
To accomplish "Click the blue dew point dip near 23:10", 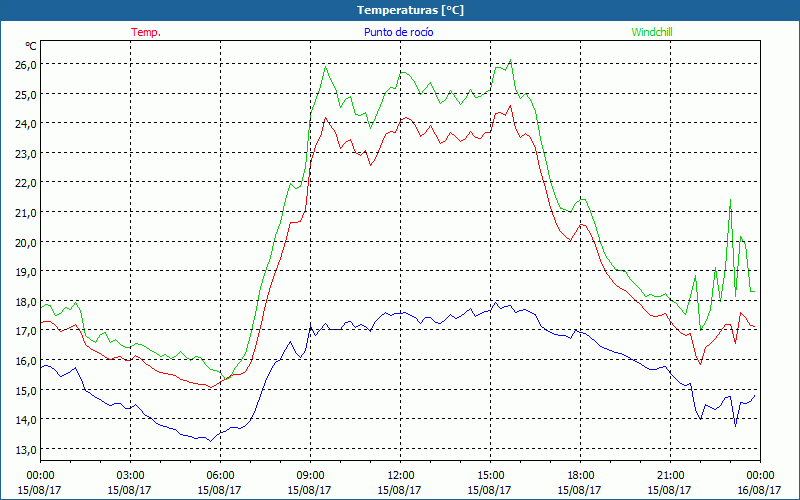I will 736,426.
